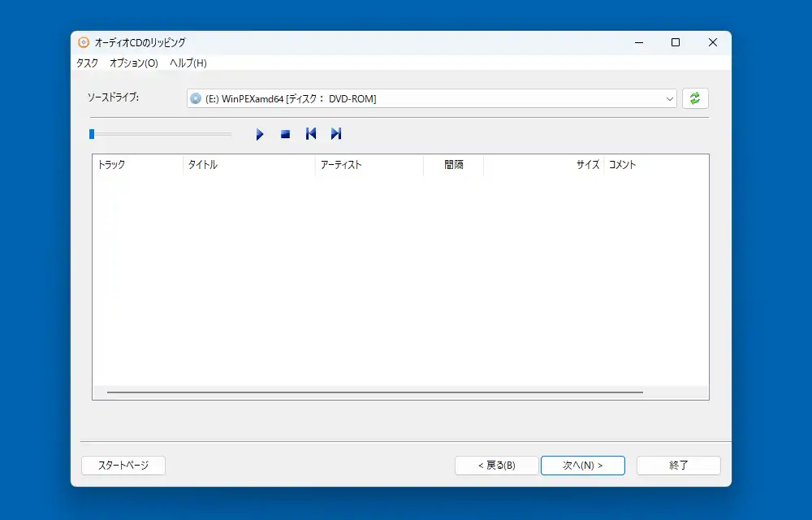The image size is (812, 520).
Task: Click the スタートページ button
Action: coord(123,466)
